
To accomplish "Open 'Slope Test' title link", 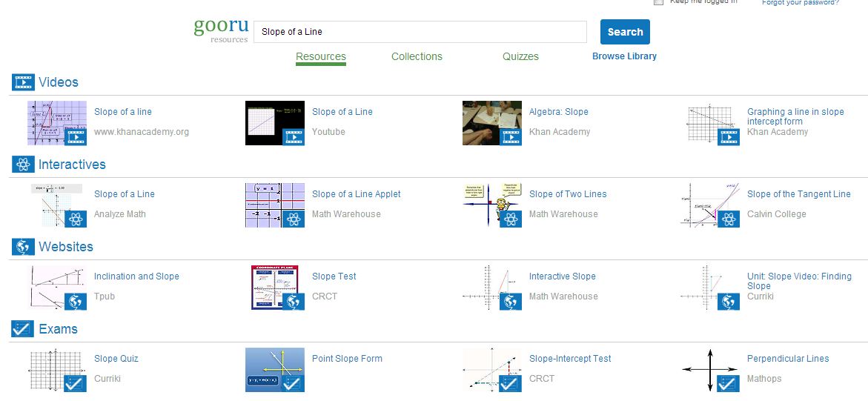I will 334,276.
